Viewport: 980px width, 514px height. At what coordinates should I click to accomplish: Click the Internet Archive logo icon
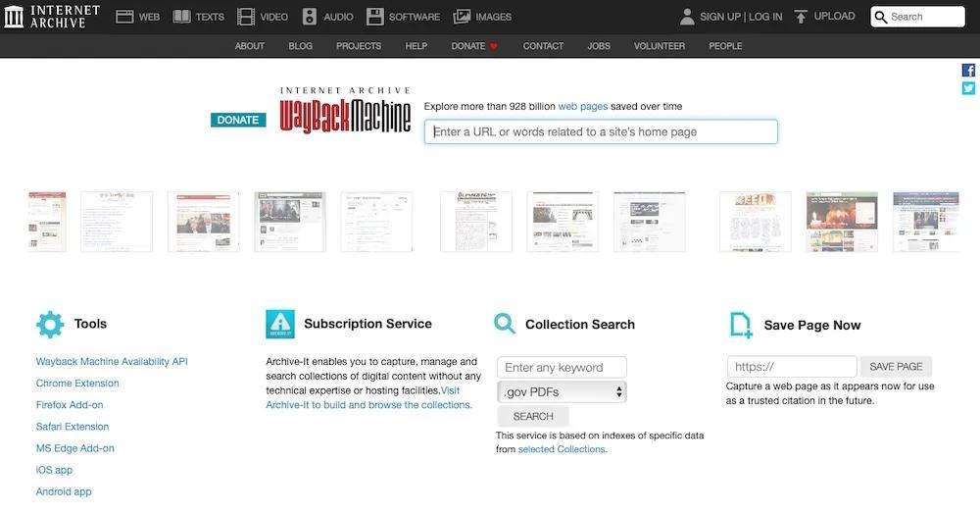click(x=15, y=16)
